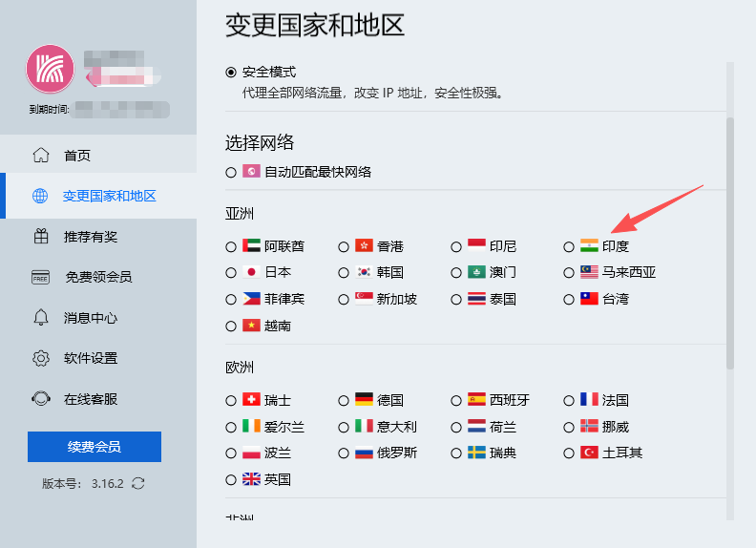This screenshot has width=756, height=548.
Task: Go to 首页 in the sidebar
Action: pyautogui.click(x=77, y=156)
